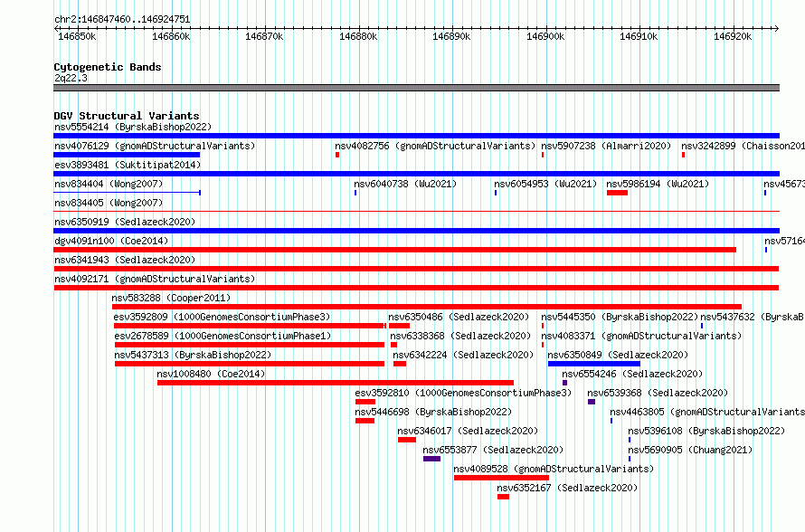Click nsv4092171 (gnomADStructuralVariants) label
This screenshot has width=805, height=532.
pos(155,279)
